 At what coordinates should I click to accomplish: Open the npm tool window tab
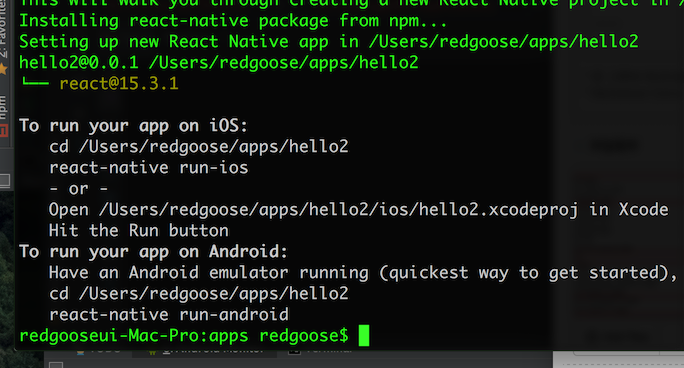pyautogui.click(x=3, y=107)
